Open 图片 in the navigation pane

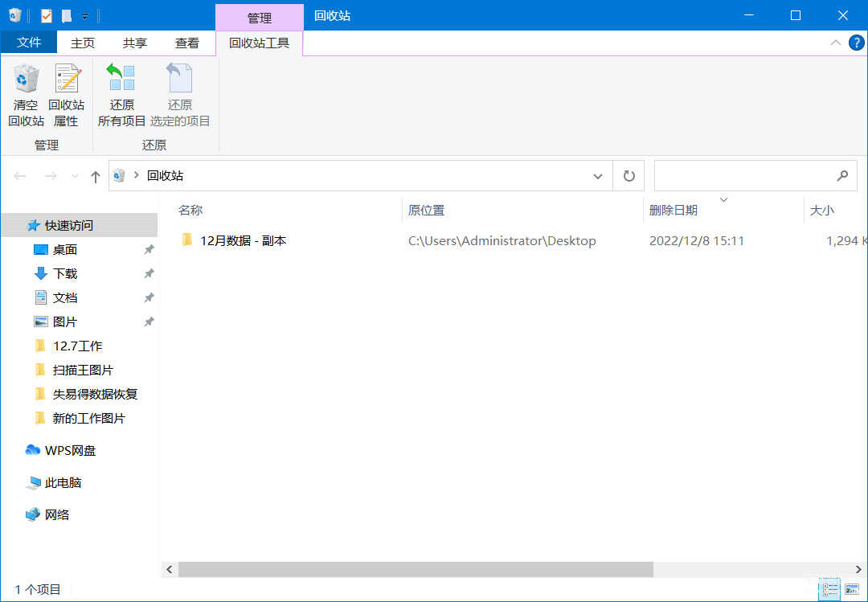point(65,321)
